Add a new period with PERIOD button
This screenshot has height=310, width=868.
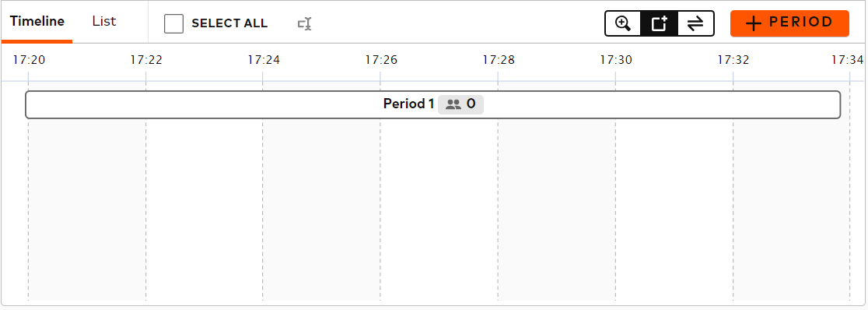coord(789,23)
